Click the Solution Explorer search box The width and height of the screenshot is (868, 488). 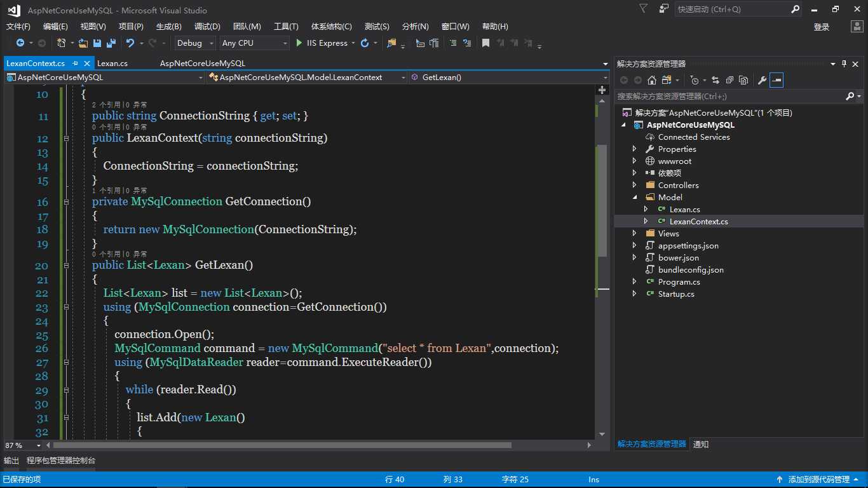[729, 97]
